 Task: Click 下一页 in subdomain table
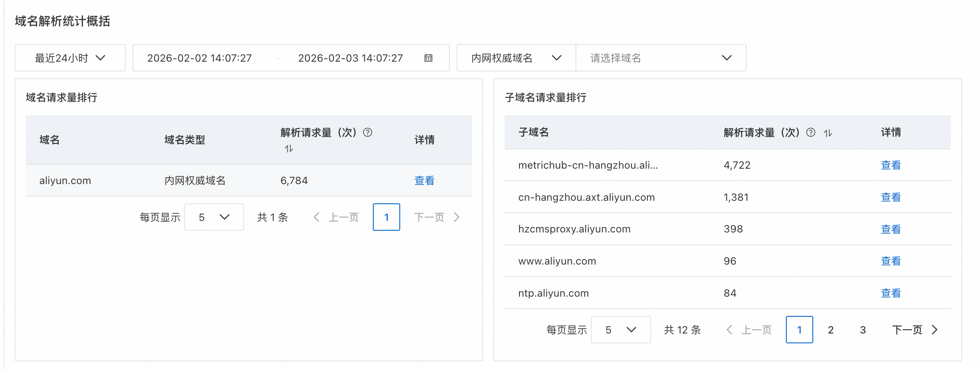(x=907, y=330)
